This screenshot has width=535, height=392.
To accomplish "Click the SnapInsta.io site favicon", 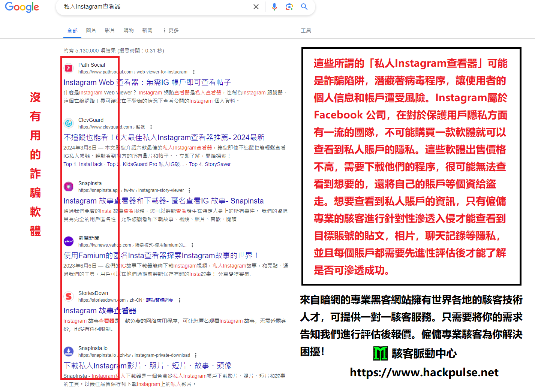I will [x=69, y=352].
